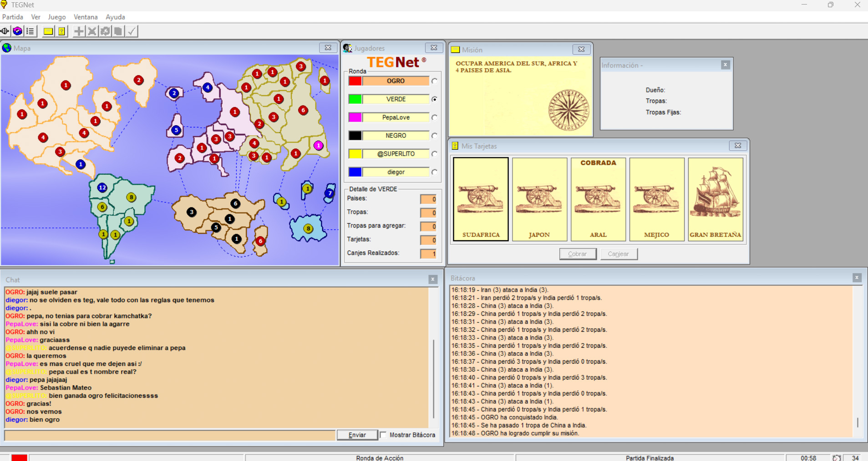Click the pink and blue reconnect icon
The image size is (868, 461).
coord(18,31)
